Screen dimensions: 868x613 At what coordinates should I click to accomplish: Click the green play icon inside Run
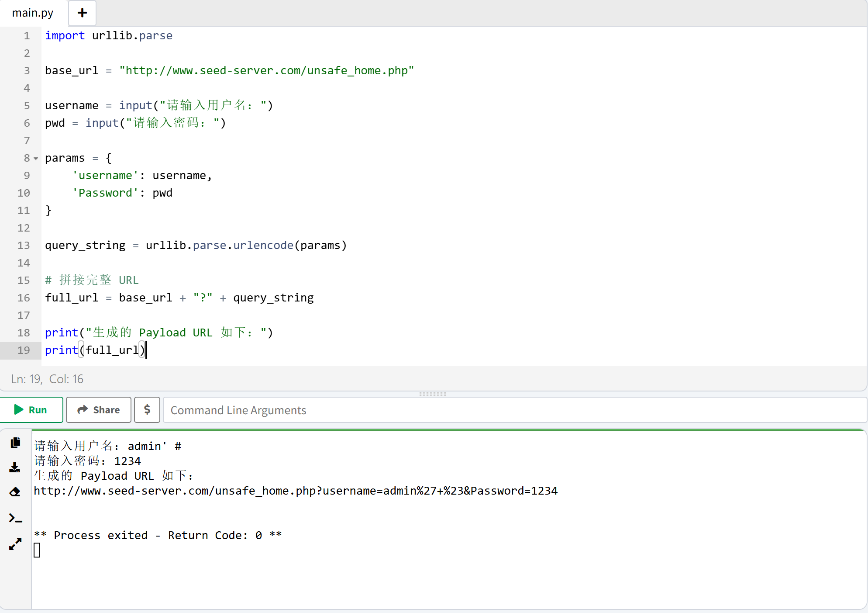(19, 410)
